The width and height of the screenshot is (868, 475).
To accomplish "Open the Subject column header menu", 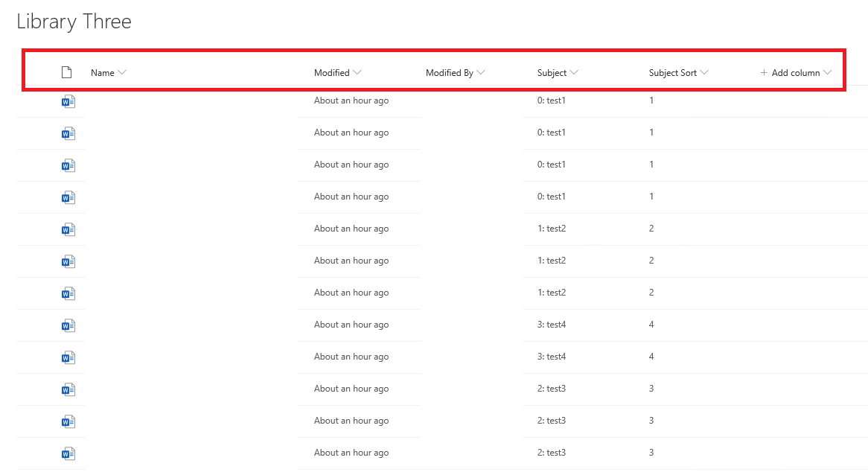I will pos(574,72).
